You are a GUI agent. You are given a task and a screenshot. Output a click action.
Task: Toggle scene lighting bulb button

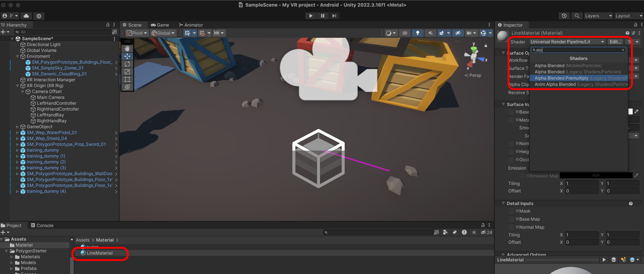tap(417, 33)
